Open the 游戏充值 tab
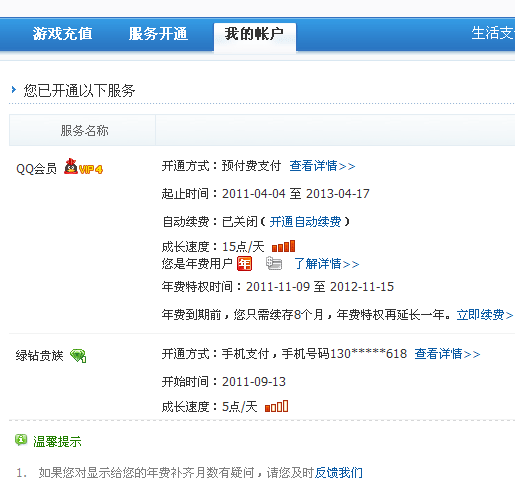This screenshot has width=515, height=501. (62, 34)
